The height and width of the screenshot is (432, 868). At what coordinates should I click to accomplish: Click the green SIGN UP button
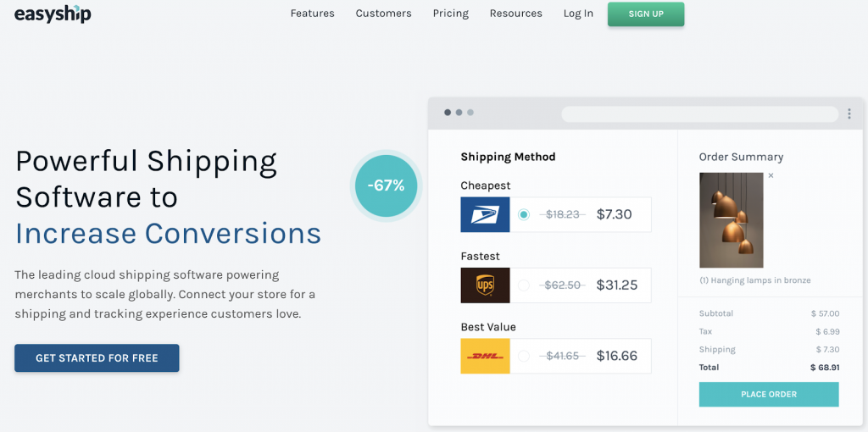pos(646,14)
